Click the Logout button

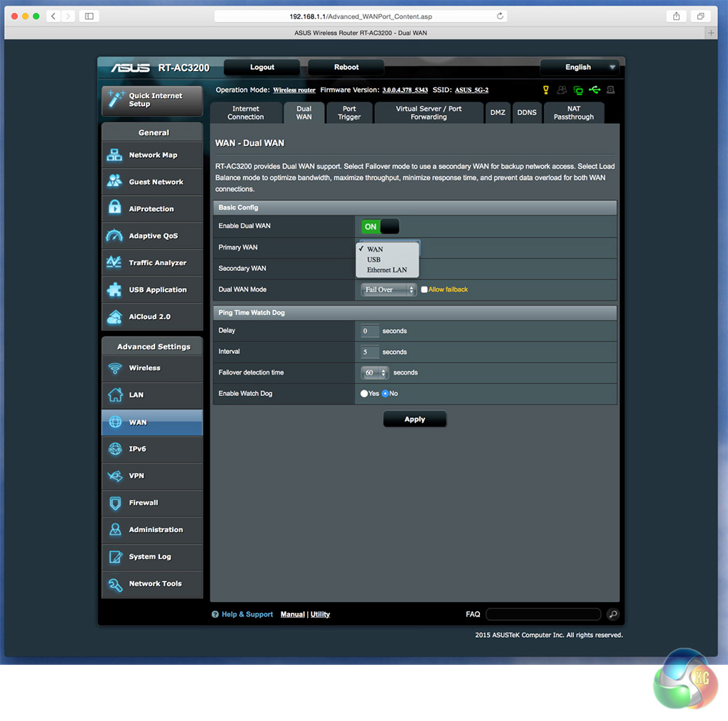coord(262,68)
